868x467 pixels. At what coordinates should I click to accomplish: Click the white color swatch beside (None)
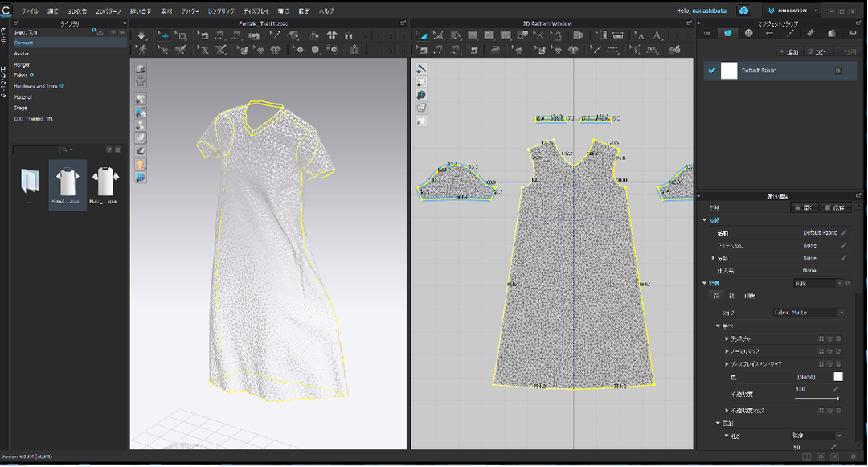point(838,377)
